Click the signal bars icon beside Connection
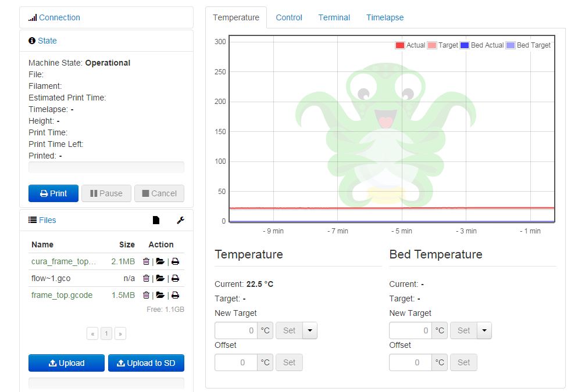 tap(33, 17)
